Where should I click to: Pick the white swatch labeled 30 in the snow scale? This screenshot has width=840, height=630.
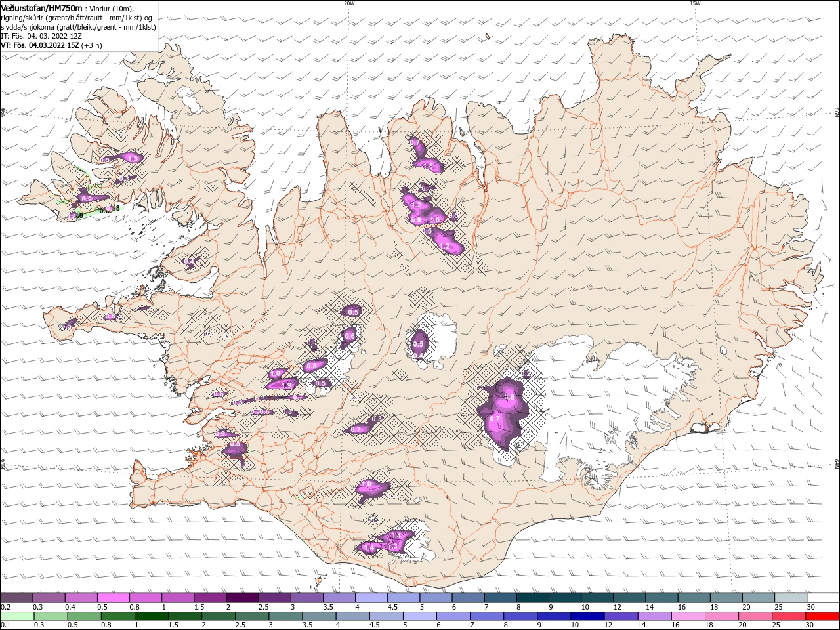point(822,598)
